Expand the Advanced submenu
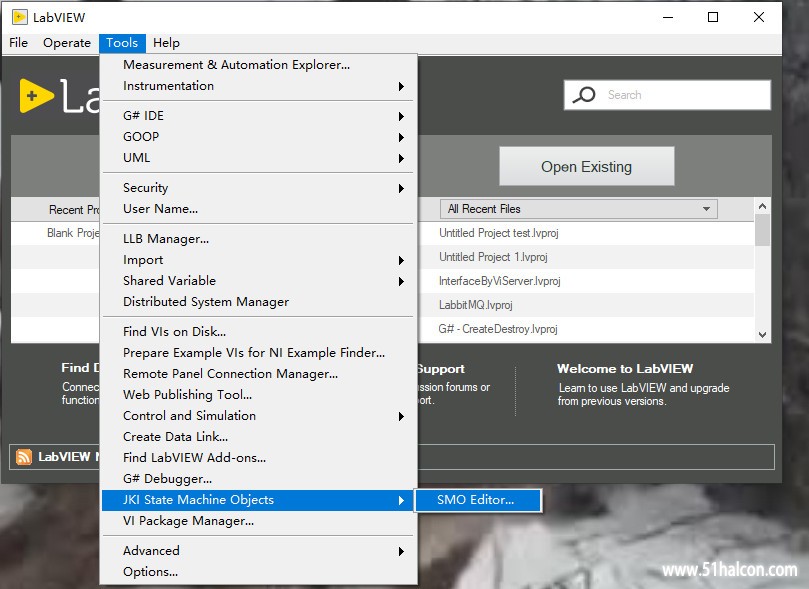Screen dimensions: 809x589 tap(258, 551)
